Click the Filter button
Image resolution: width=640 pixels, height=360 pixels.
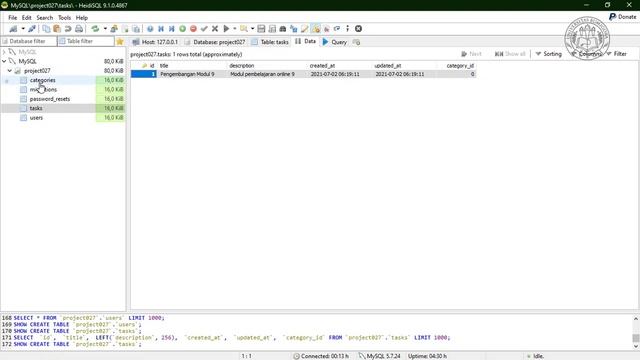coord(616,54)
